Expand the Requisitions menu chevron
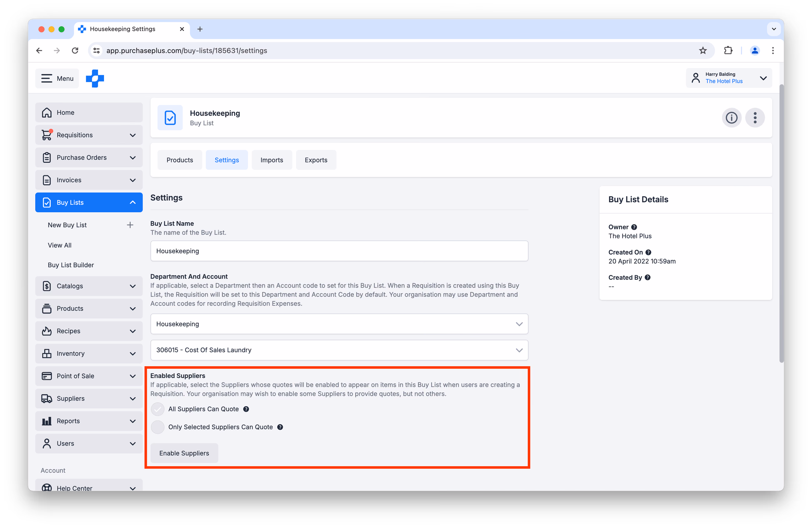 (133, 135)
